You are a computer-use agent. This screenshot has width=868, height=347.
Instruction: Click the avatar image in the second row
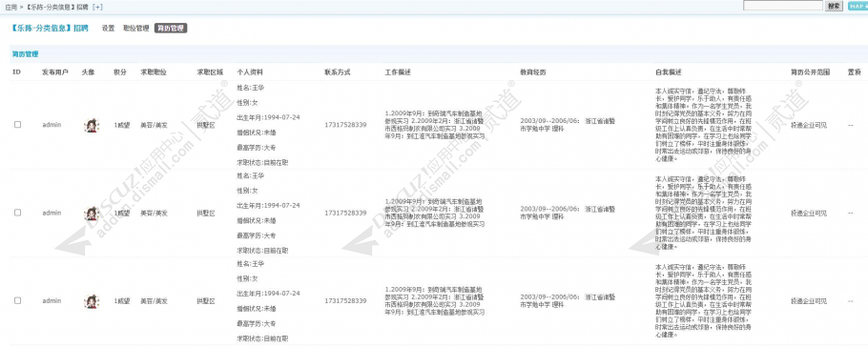(x=92, y=214)
